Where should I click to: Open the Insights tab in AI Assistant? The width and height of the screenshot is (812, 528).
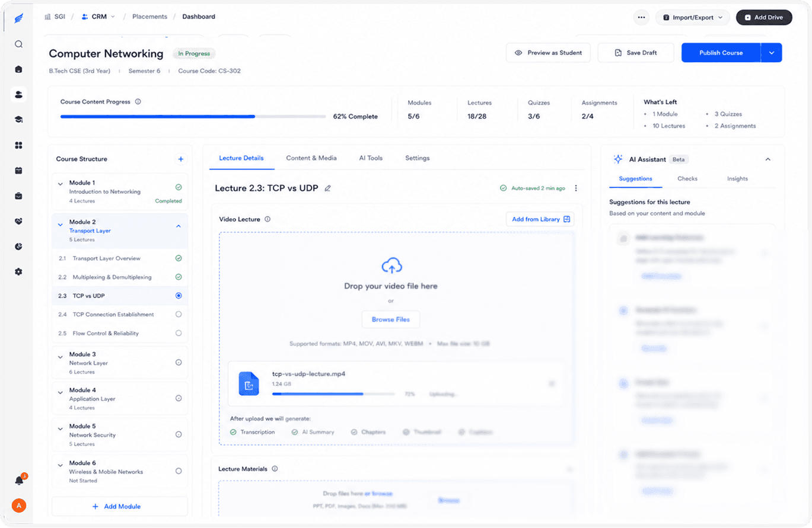pyautogui.click(x=737, y=178)
